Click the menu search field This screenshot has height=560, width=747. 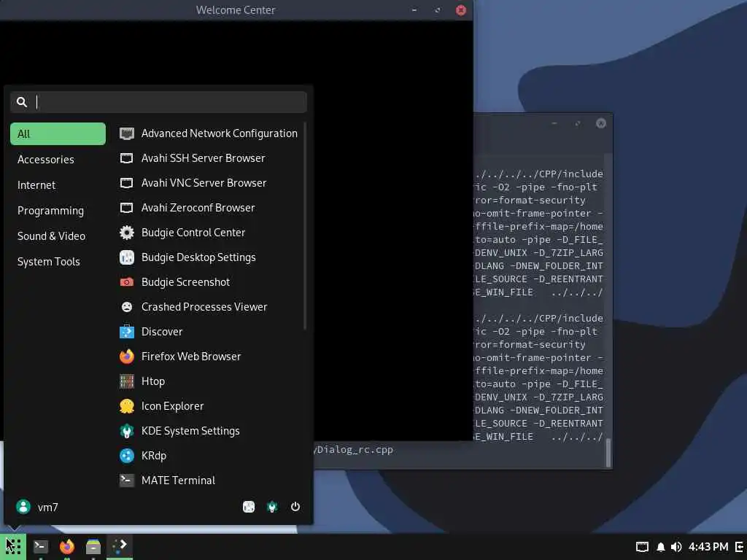click(158, 102)
